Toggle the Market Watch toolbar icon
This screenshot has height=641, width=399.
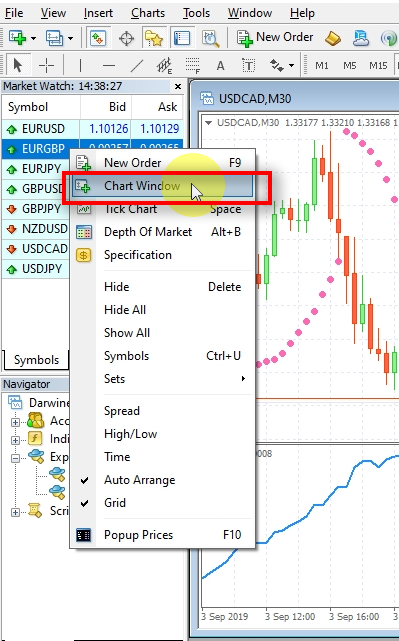tap(98, 38)
